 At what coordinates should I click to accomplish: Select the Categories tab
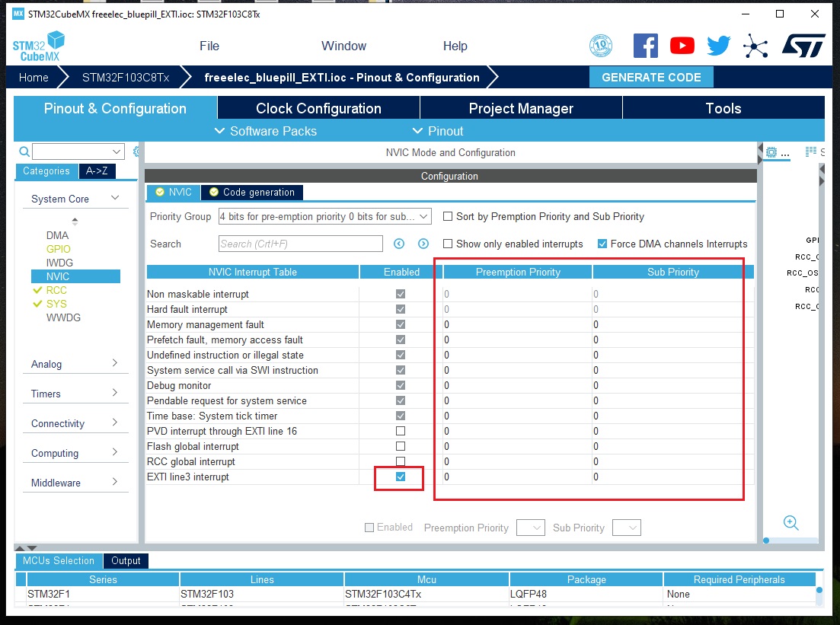pos(46,171)
